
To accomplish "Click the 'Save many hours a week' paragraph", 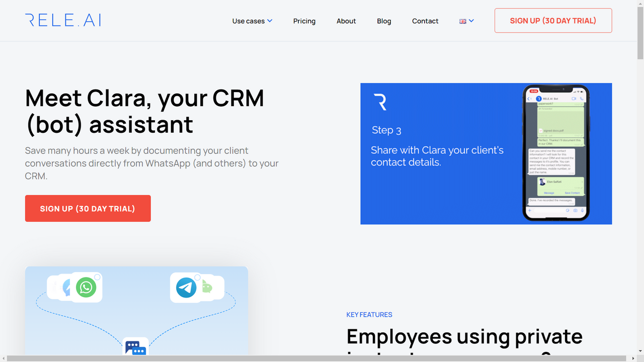I will 152,163.
